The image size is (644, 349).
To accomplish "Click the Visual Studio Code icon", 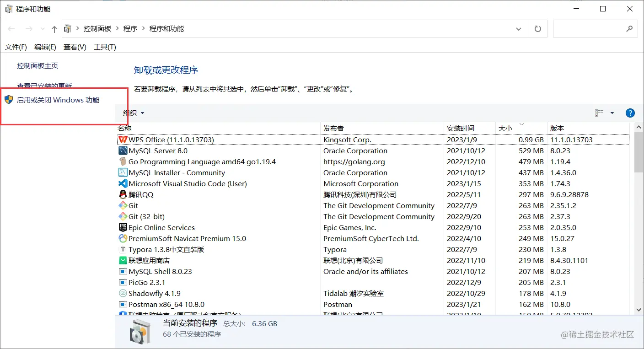I will coord(123,183).
